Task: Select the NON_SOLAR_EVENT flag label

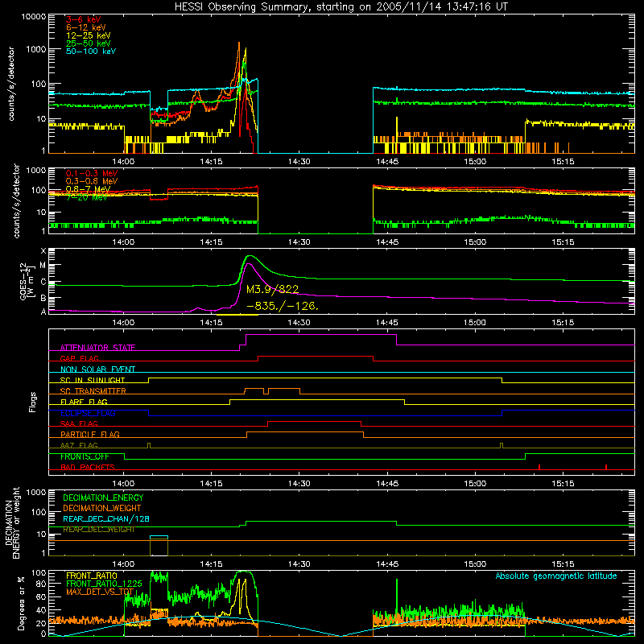Action: pos(97,369)
